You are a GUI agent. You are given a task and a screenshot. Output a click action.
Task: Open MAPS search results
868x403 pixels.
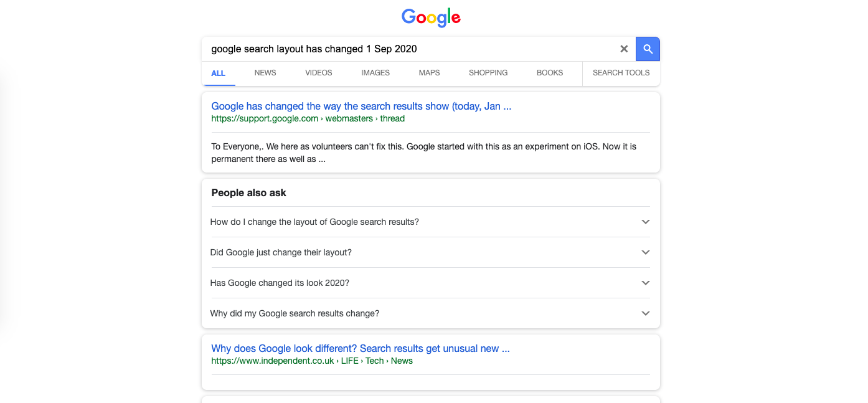pos(429,73)
